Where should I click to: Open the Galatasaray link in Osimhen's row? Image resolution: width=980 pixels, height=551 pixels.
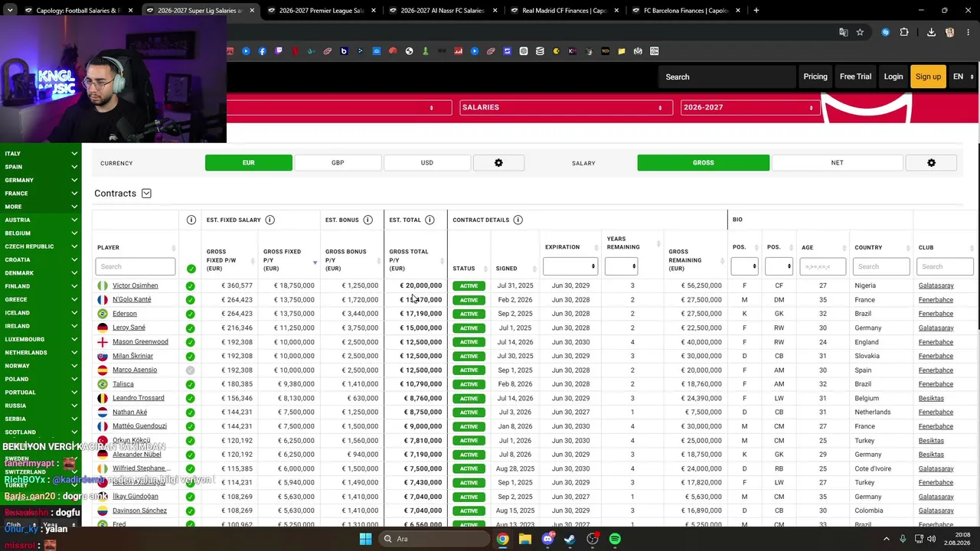(x=936, y=285)
